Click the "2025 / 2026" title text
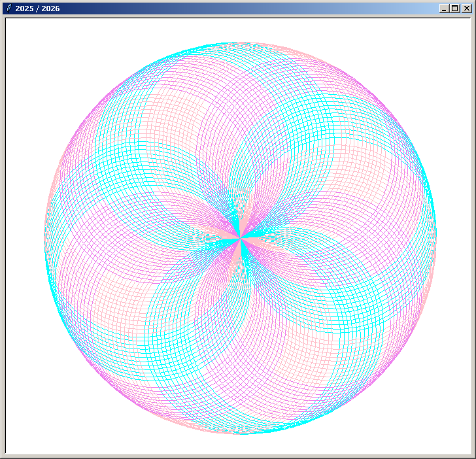The height and width of the screenshot is (459, 476). click(37, 8)
